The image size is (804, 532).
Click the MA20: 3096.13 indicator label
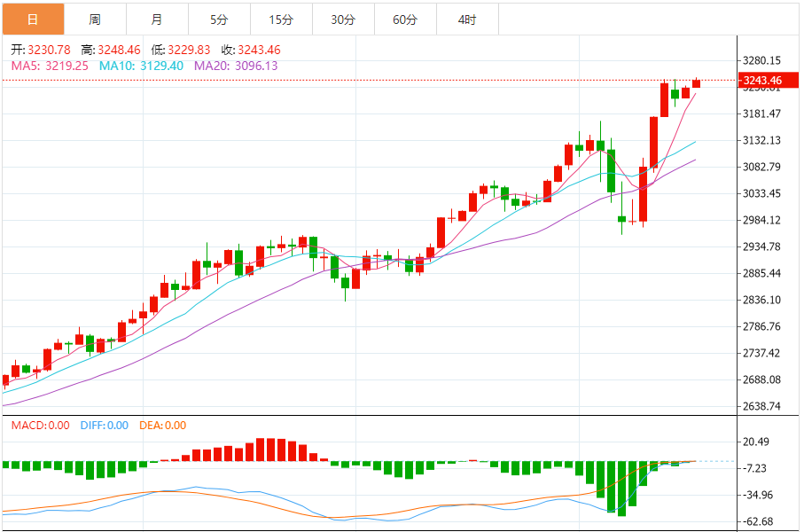pyautogui.click(x=236, y=66)
